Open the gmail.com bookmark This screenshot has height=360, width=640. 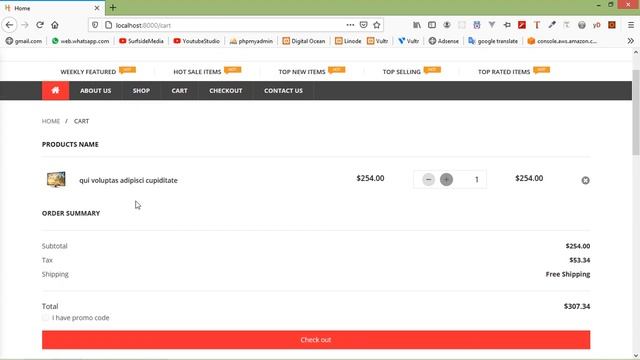point(24,41)
